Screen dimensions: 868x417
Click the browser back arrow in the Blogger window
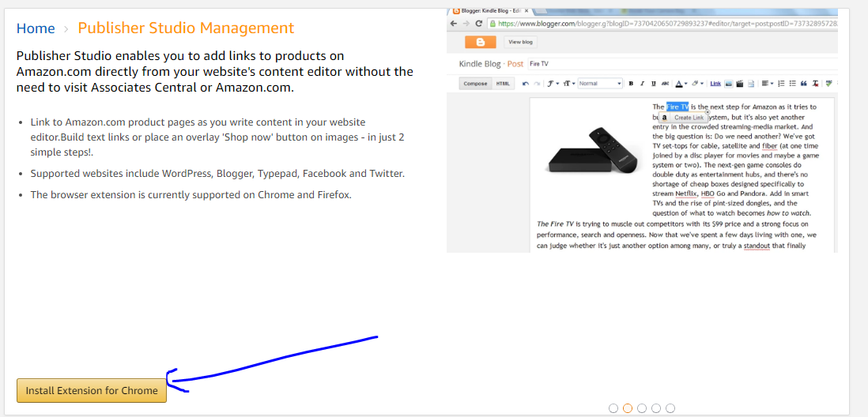pos(453,24)
